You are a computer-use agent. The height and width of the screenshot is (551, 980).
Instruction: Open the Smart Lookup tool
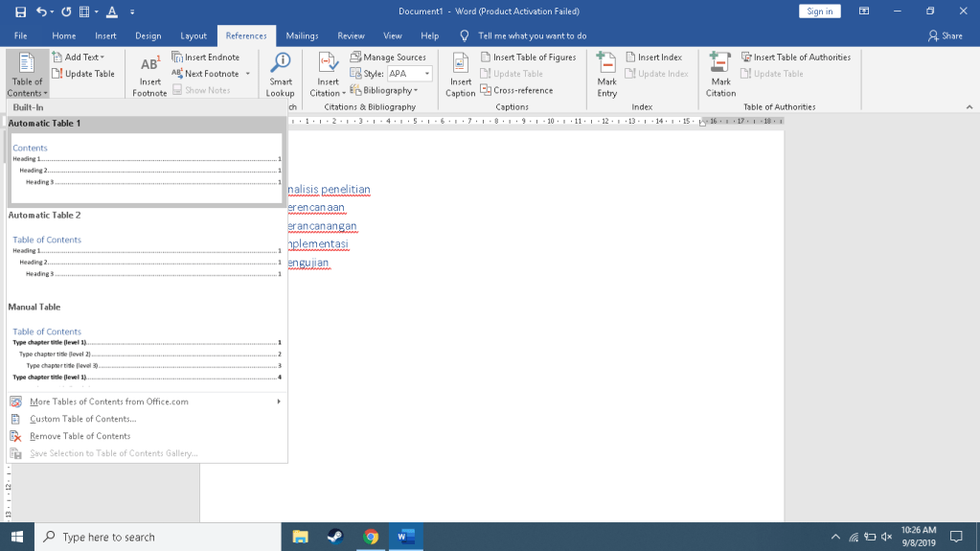coord(280,65)
